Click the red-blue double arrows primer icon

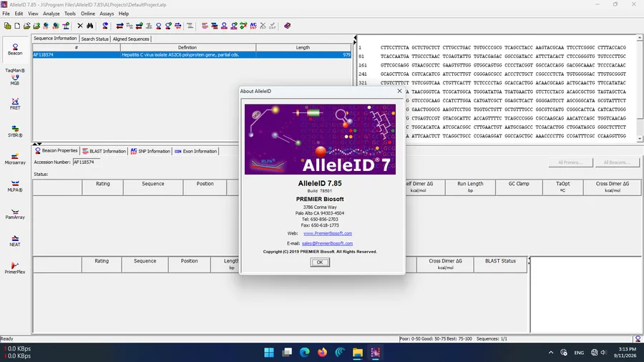pyautogui.click(x=119, y=26)
